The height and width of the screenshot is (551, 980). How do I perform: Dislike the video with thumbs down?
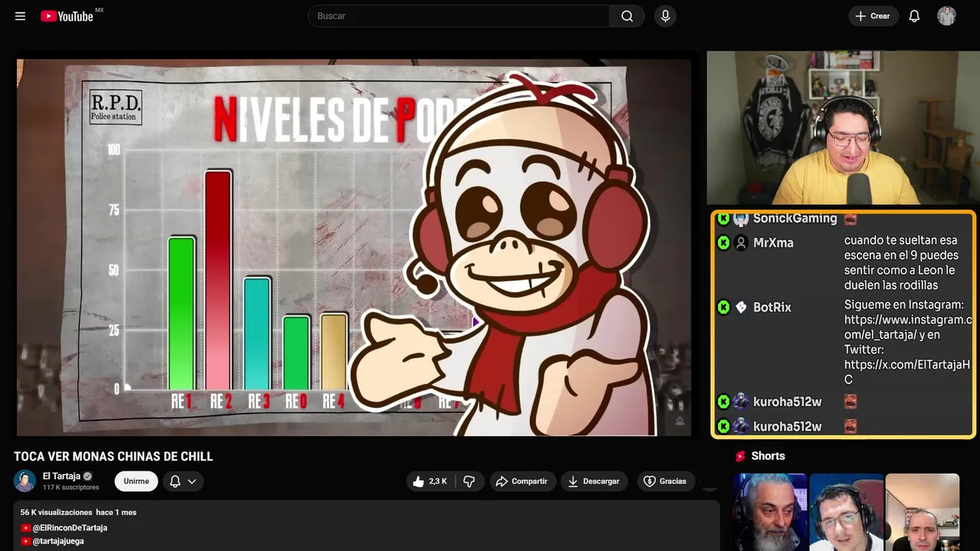469,481
